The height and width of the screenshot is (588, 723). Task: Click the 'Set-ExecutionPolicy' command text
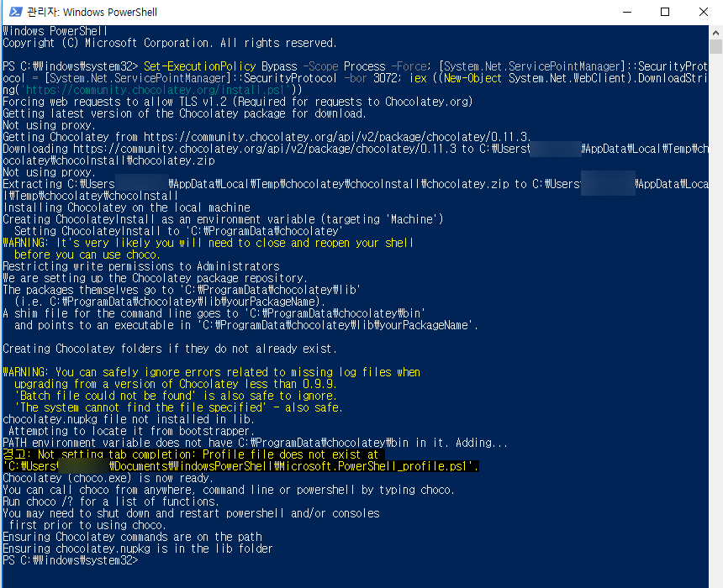[199, 66]
